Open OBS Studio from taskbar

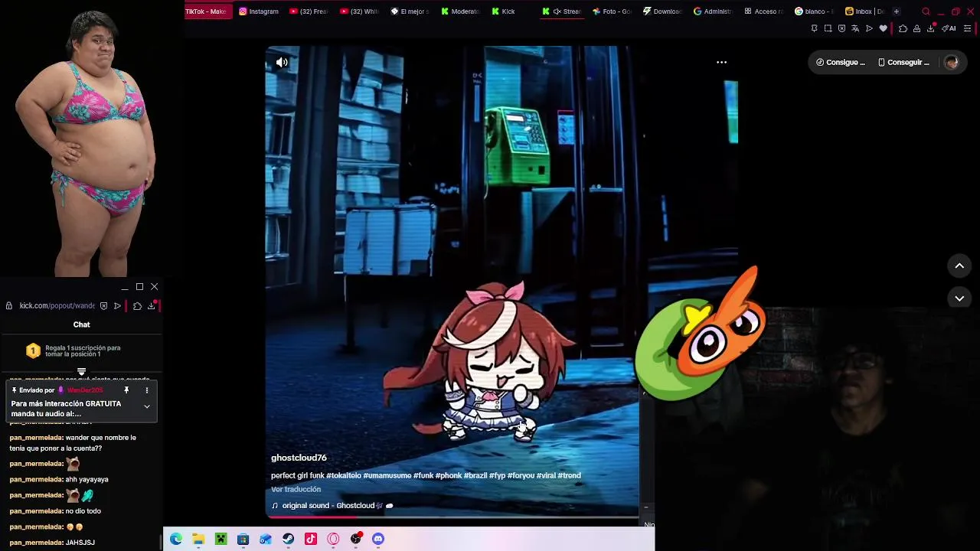coord(355,539)
